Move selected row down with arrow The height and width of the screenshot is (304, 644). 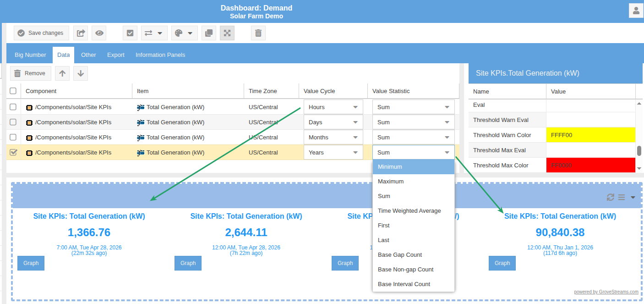tap(81, 73)
